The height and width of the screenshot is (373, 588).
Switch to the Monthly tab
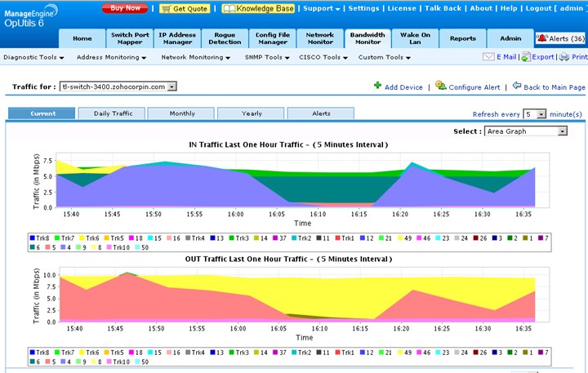point(181,113)
